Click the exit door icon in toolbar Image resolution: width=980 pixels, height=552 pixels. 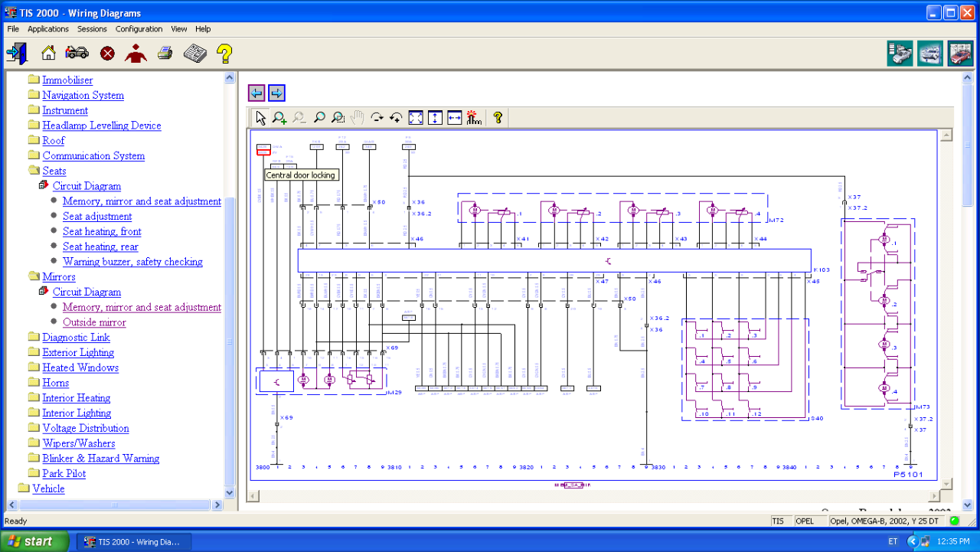pos(17,53)
